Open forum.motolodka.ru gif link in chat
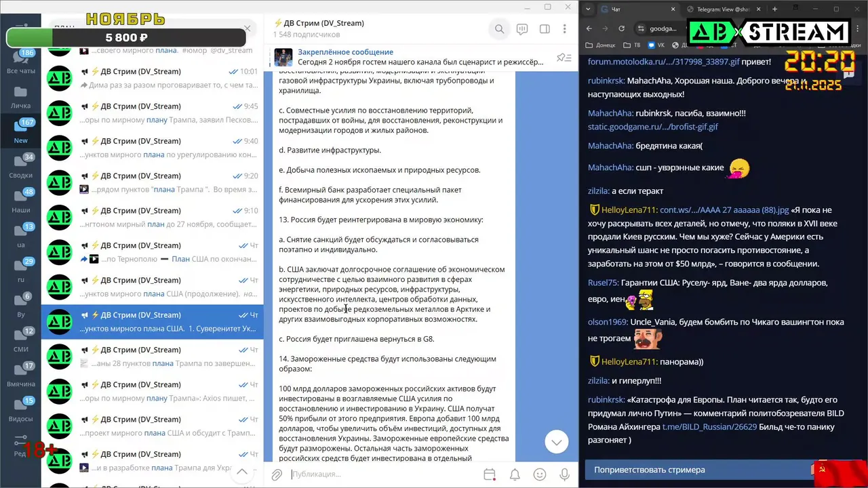Viewport: 868px width, 488px height. pos(664,62)
